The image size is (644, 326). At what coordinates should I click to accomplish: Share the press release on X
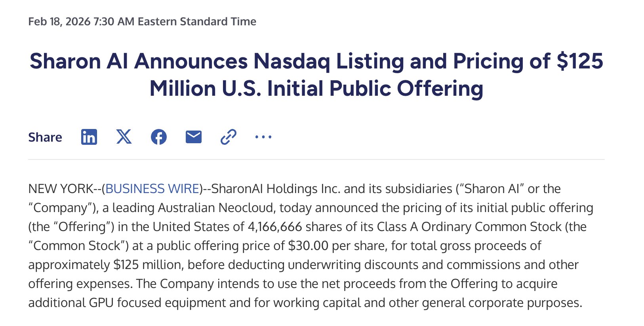(x=124, y=137)
